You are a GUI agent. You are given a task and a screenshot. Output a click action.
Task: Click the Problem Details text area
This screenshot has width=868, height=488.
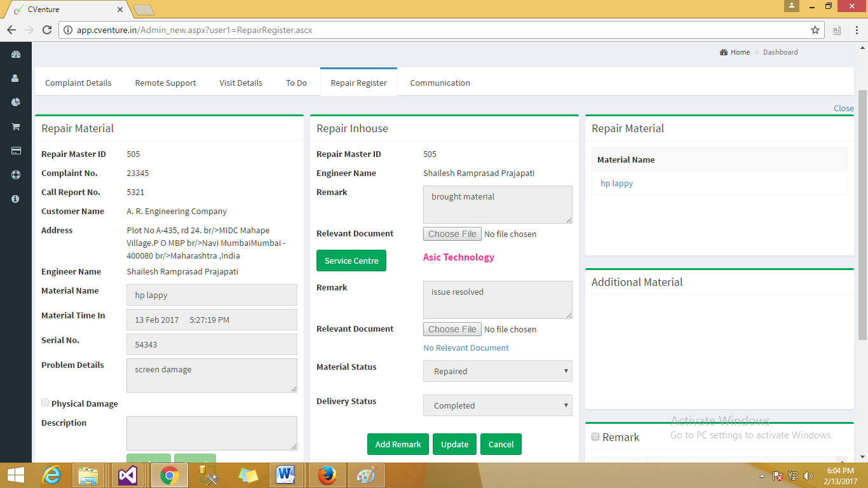(212, 376)
